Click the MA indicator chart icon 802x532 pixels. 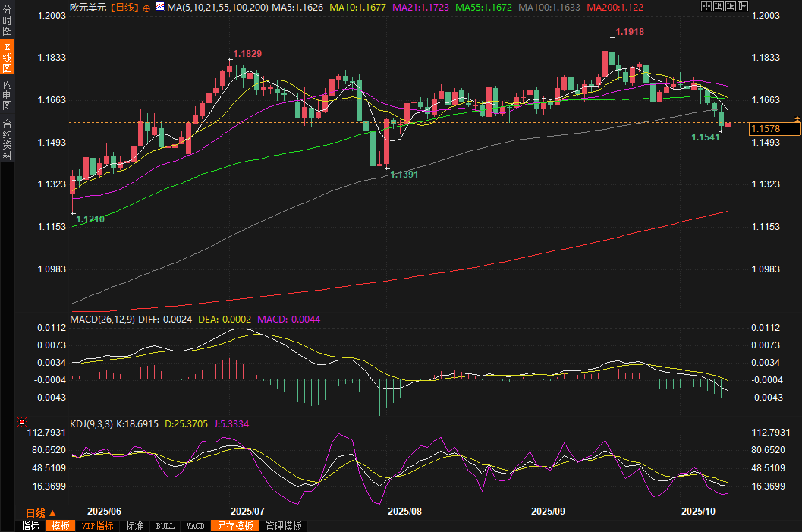pos(159,7)
